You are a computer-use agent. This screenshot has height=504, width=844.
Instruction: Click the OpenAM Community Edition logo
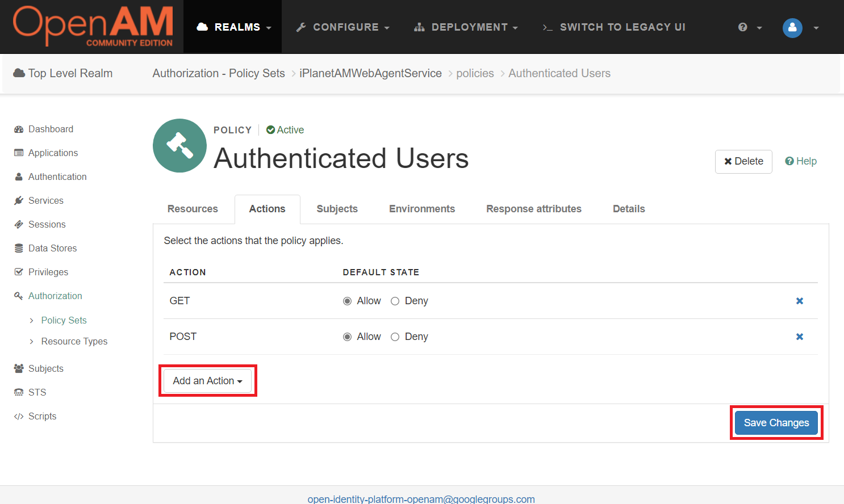(x=93, y=26)
